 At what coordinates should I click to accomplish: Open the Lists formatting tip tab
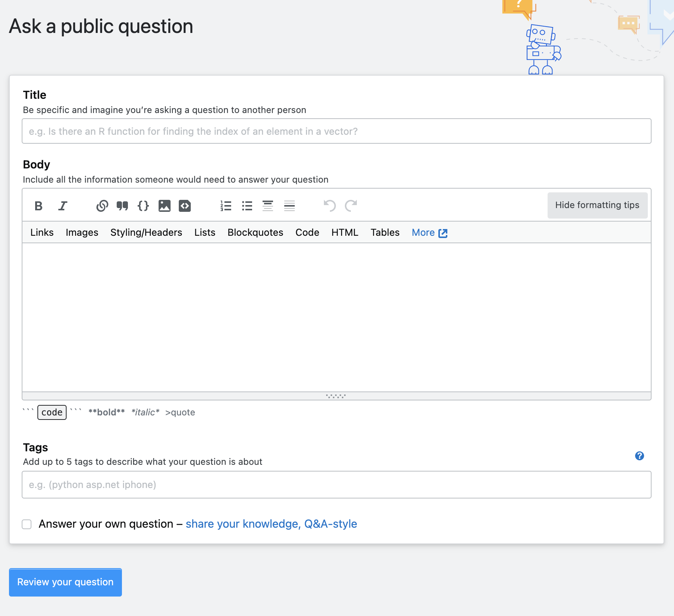tap(205, 232)
